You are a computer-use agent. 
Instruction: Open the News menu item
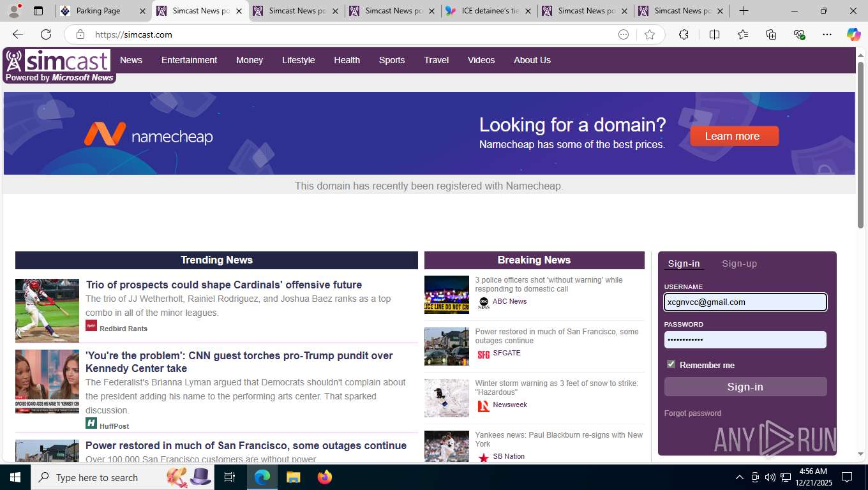click(x=131, y=60)
